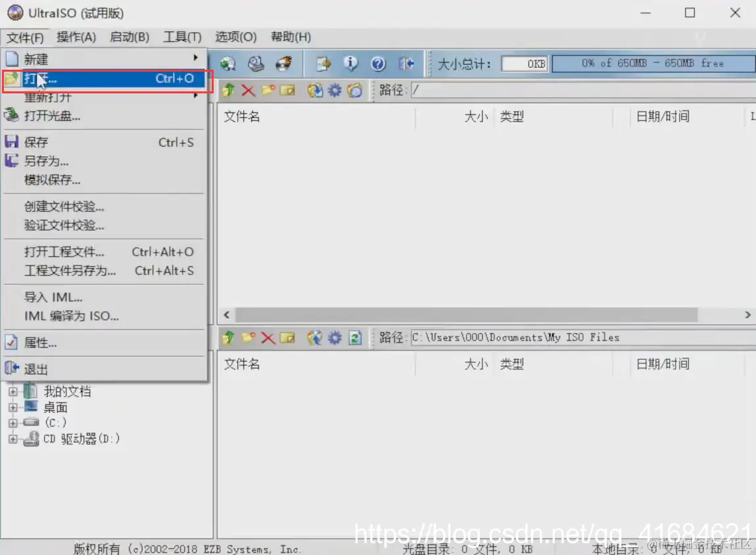Click horizontal scrollbar right arrow in image pane

click(x=748, y=315)
